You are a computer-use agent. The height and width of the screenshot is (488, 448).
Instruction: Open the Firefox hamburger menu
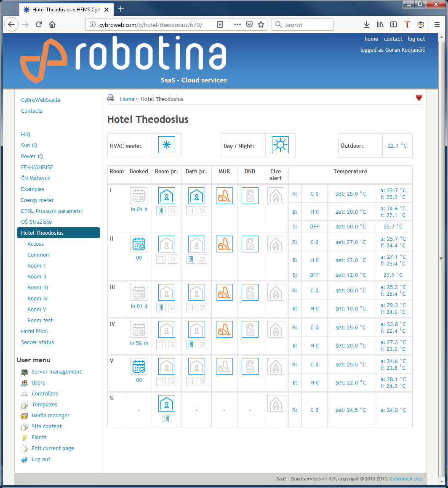click(437, 25)
